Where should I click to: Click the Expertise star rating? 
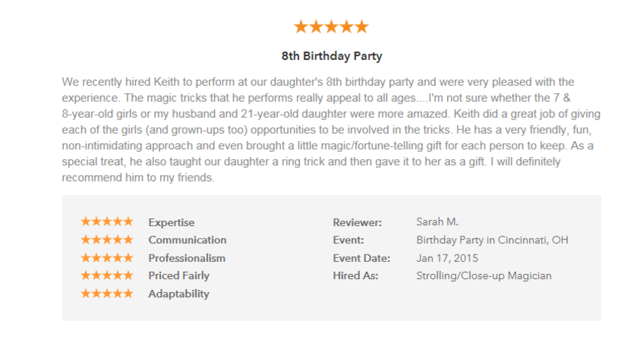click(107, 222)
